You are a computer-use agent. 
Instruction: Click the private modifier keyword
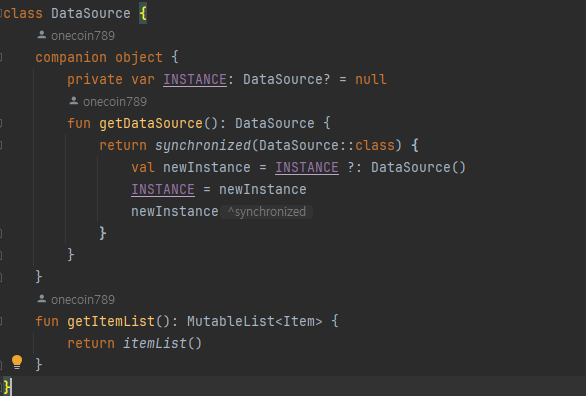click(95, 80)
